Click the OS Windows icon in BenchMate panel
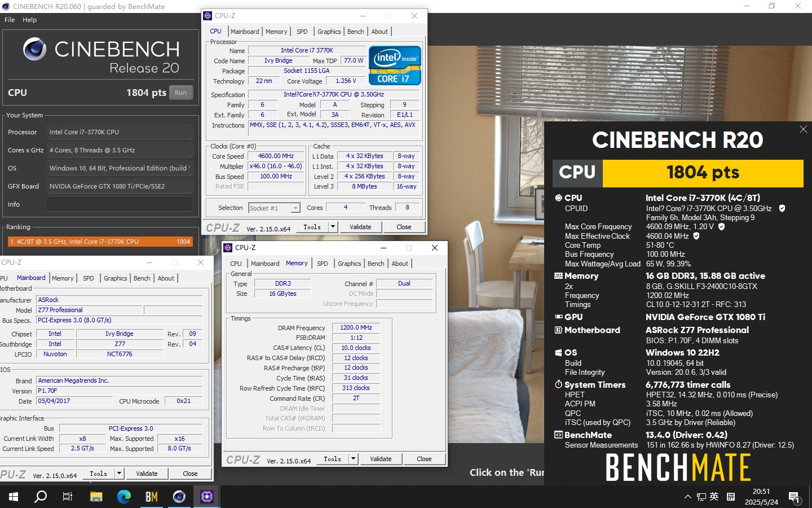This screenshot has height=508, width=812. tap(558, 353)
